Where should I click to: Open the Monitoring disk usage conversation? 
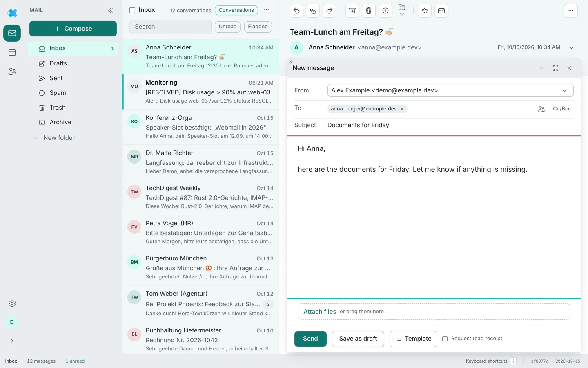201,92
